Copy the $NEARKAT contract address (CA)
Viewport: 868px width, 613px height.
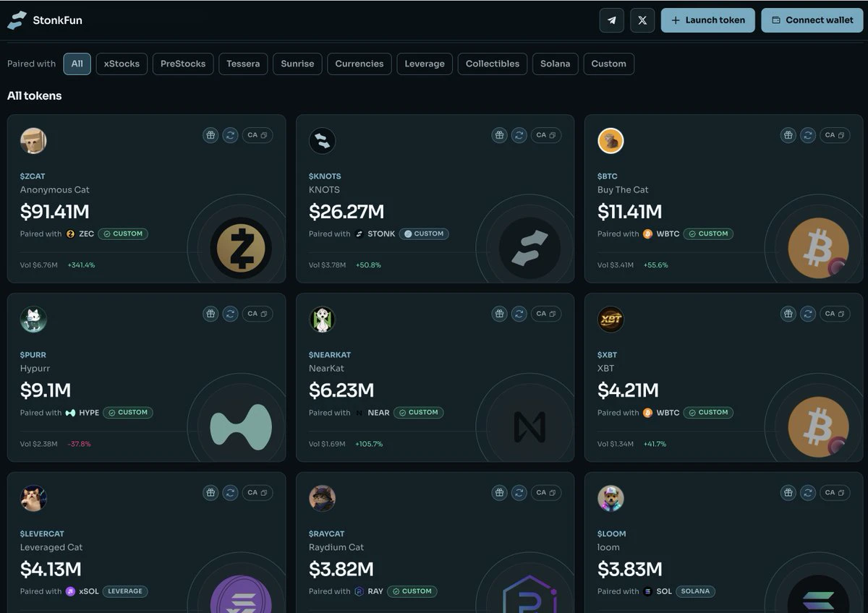[x=546, y=314]
